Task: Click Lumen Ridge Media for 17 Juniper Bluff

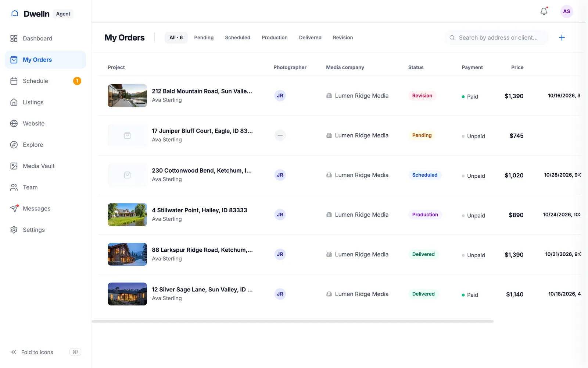Action: click(358, 135)
